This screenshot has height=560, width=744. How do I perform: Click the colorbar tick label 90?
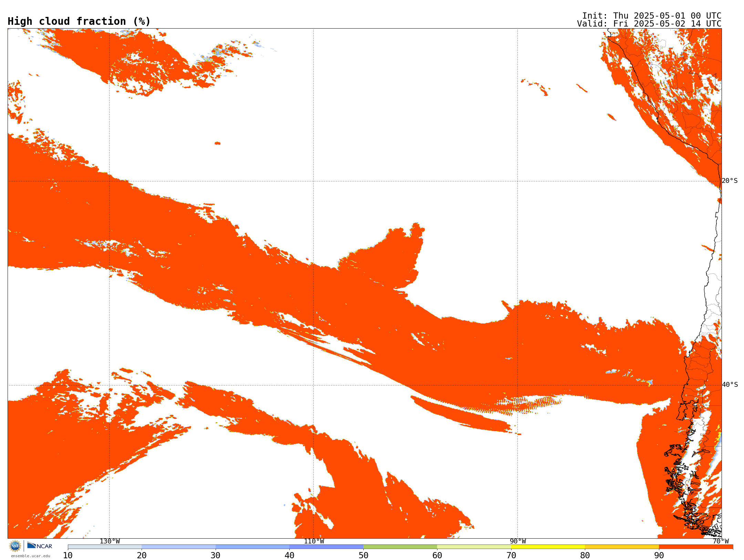click(659, 556)
